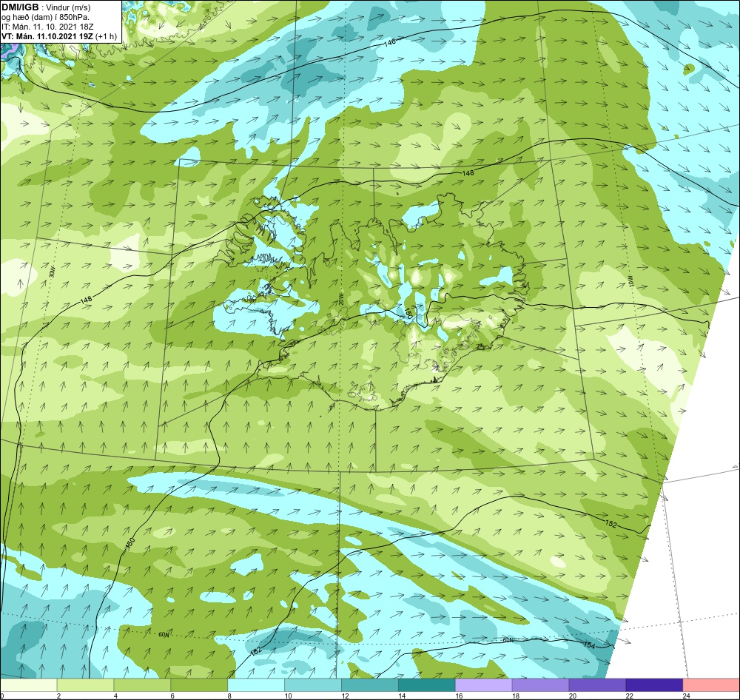Choose the 6–8 m/s dark green legend swatch
Viewport: 740px width, 700px height.
(x=199, y=684)
